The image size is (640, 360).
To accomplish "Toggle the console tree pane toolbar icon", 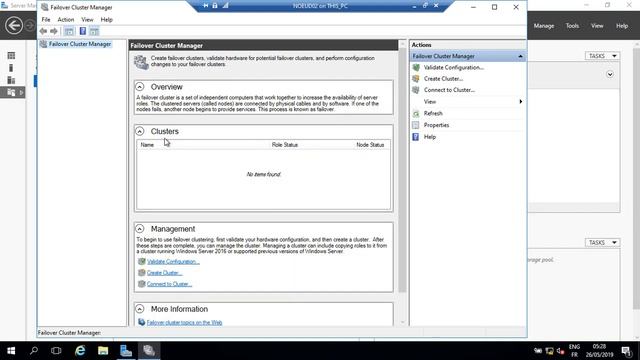I will [69, 31].
